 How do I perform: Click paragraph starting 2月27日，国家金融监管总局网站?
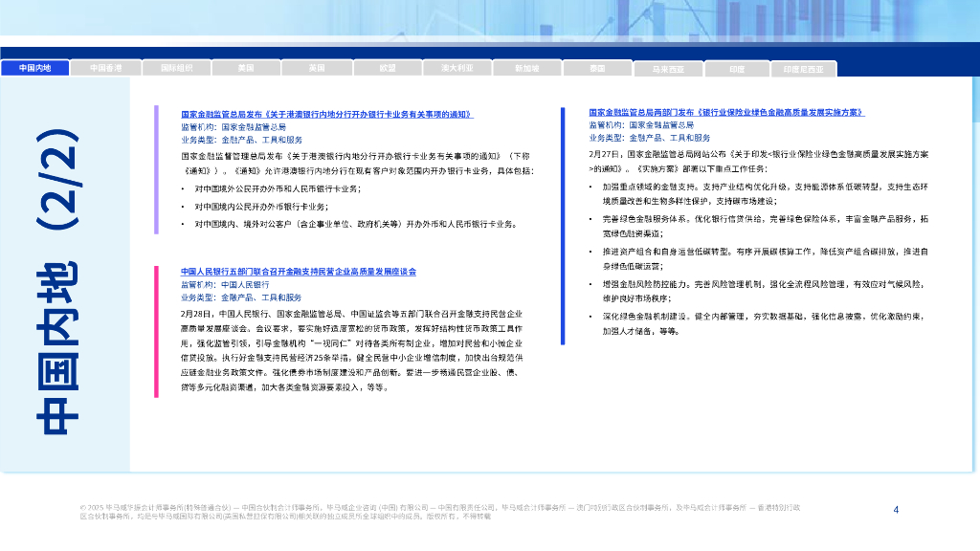759,161
